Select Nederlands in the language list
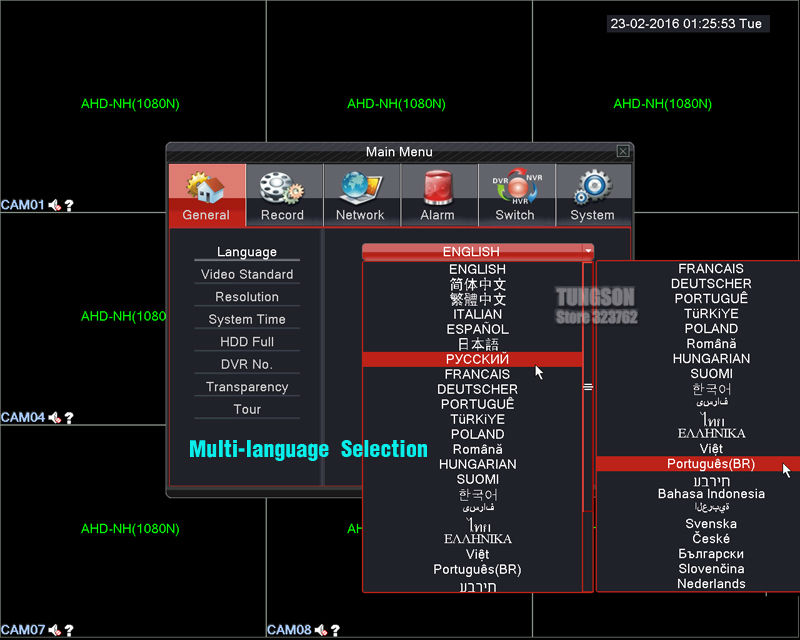This screenshot has width=800, height=640. [711, 584]
